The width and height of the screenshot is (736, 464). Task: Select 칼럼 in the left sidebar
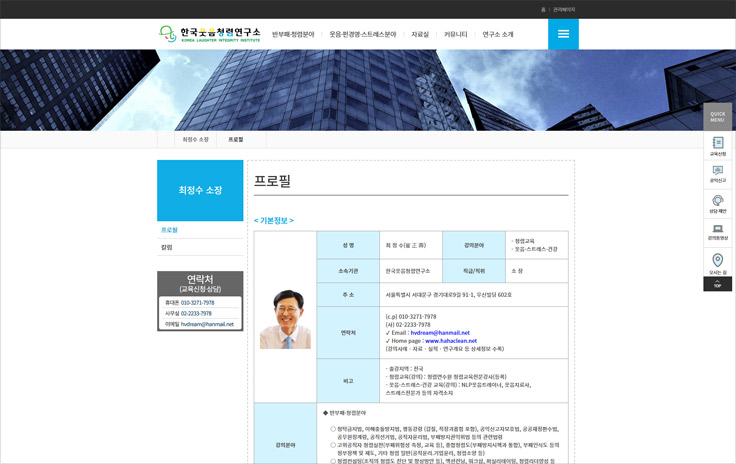tap(167, 247)
